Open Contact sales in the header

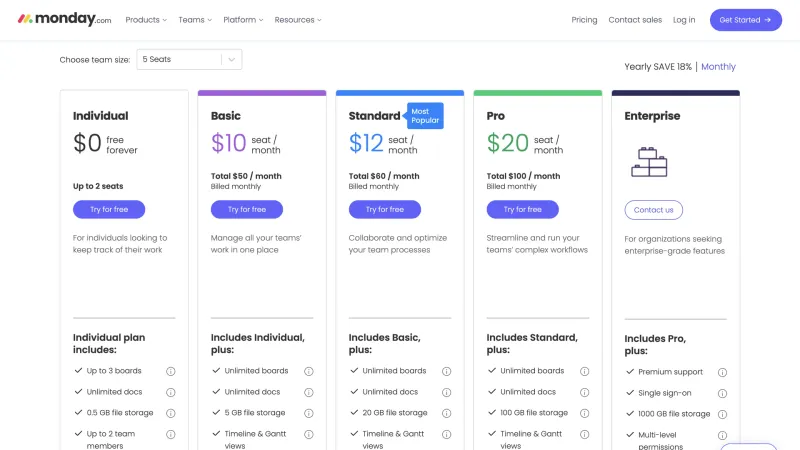(x=635, y=20)
